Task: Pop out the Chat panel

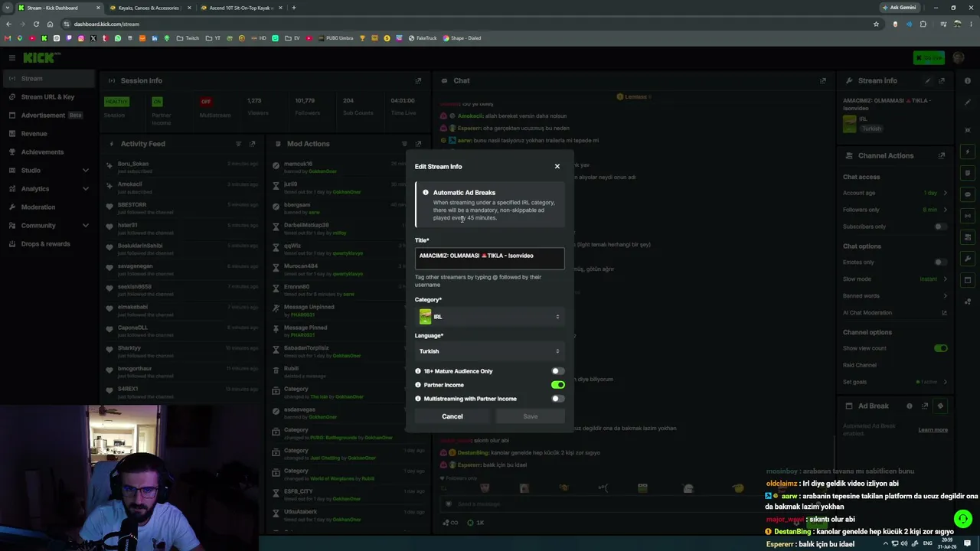Action: point(823,80)
